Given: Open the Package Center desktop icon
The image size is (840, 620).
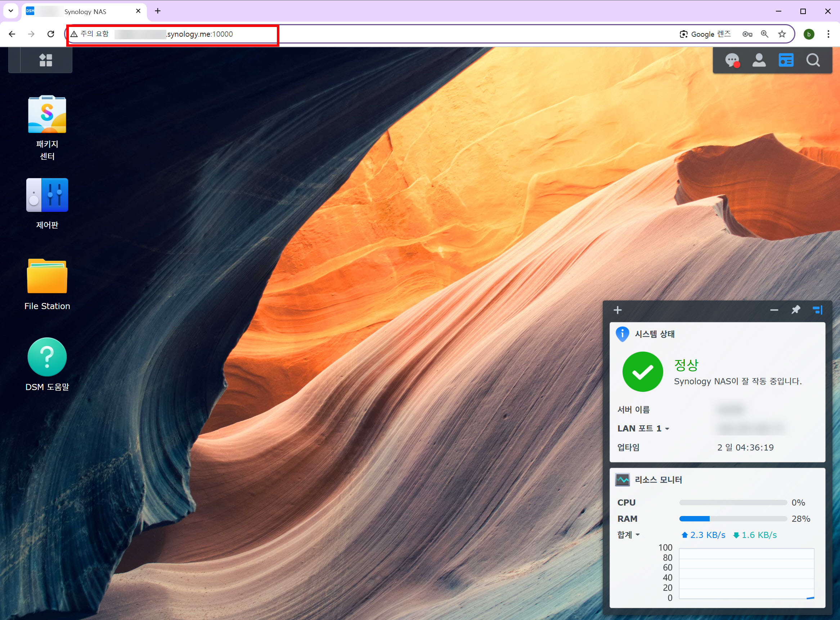Looking at the screenshot, I should pos(47,114).
